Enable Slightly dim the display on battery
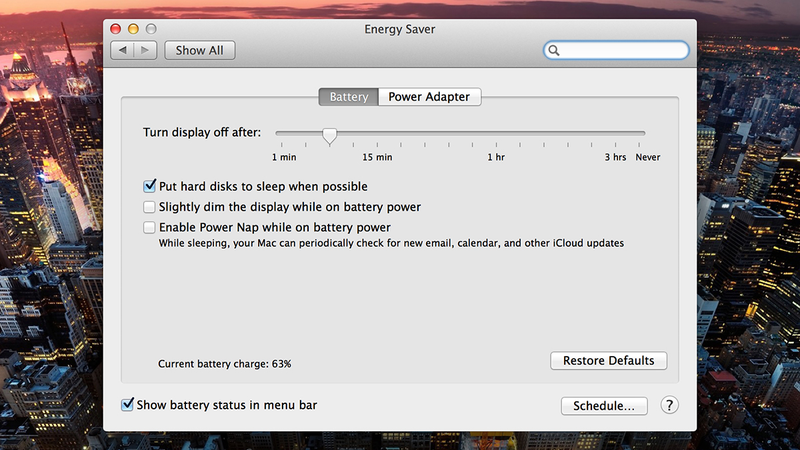Viewport: 800px width, 450px height. pyautogui.click(x=149, y=207)
